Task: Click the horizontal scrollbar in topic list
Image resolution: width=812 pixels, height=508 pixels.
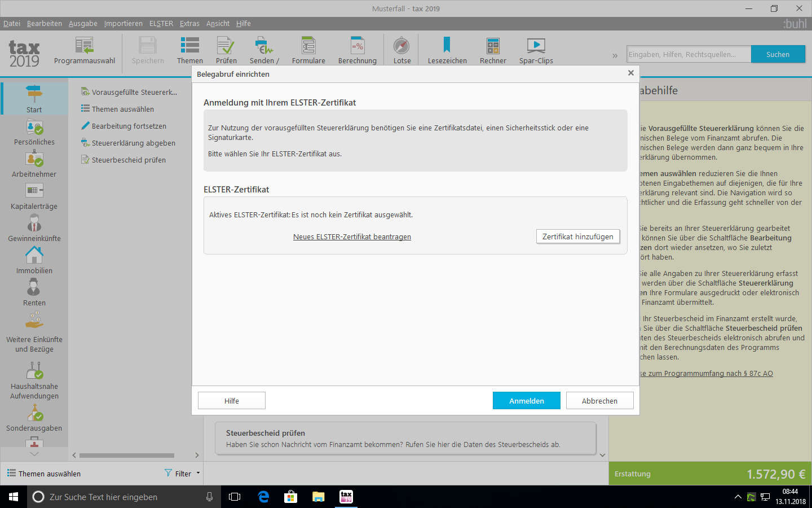Action: click(x=127, y=455)
